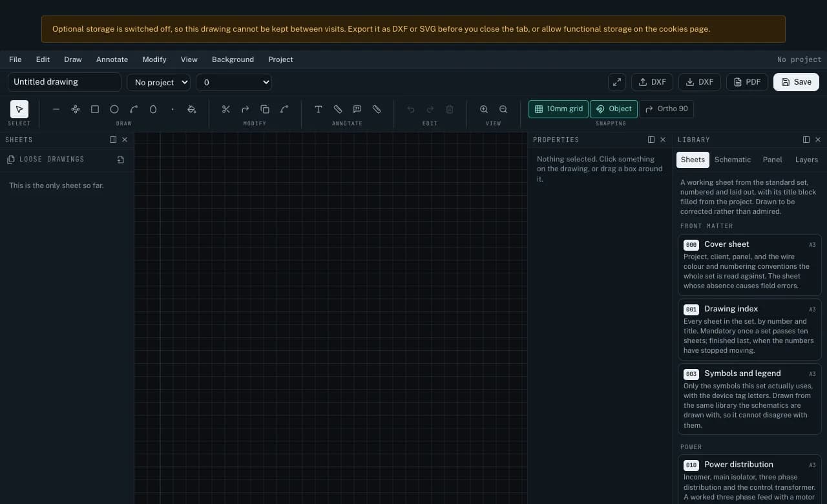Select the arrow Select tool
The height and width of the screenshot is (504, 827).
pos(19,109)
